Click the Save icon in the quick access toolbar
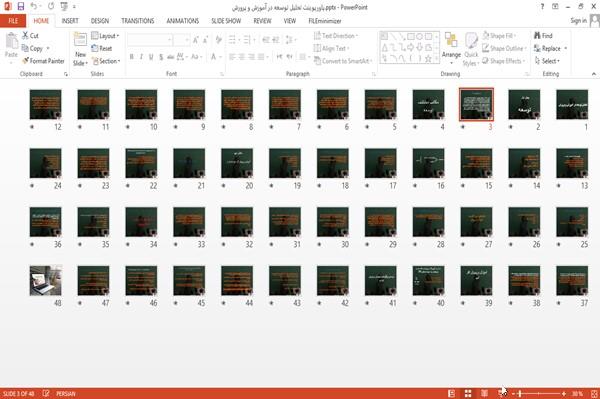 [x=21, y=7]
